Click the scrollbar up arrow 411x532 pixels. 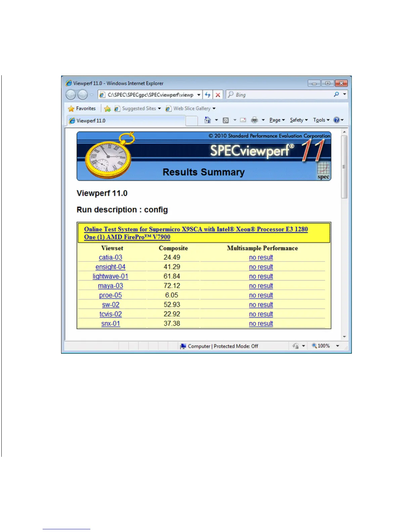[x=344, y=132]
